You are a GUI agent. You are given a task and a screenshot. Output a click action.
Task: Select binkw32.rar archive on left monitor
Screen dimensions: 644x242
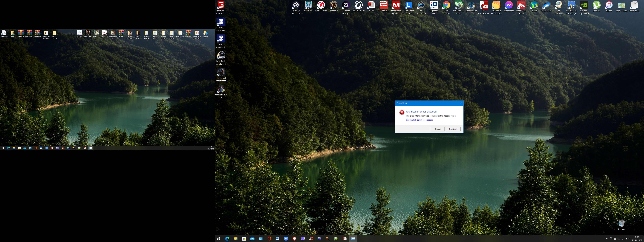coord(21,34)
